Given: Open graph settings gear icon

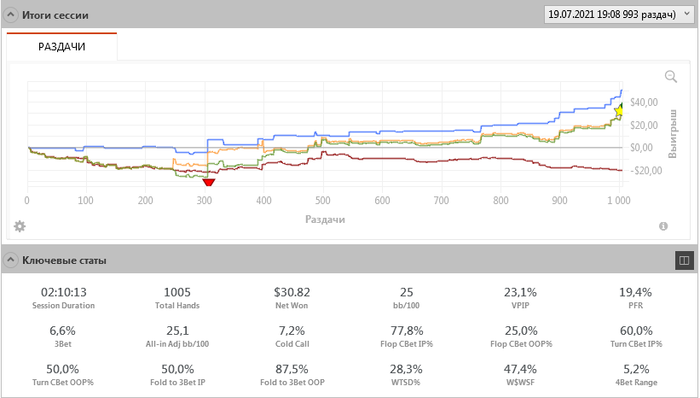Looking at the screenshot, I should 20,226.
